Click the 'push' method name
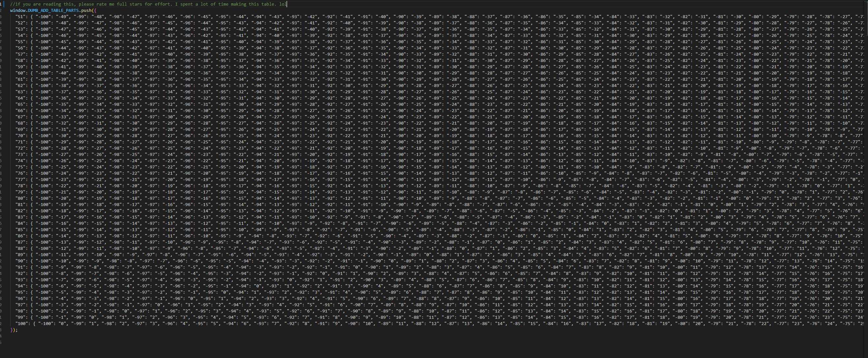The width and height of the screenshot is (868, 358). [86, 11]
